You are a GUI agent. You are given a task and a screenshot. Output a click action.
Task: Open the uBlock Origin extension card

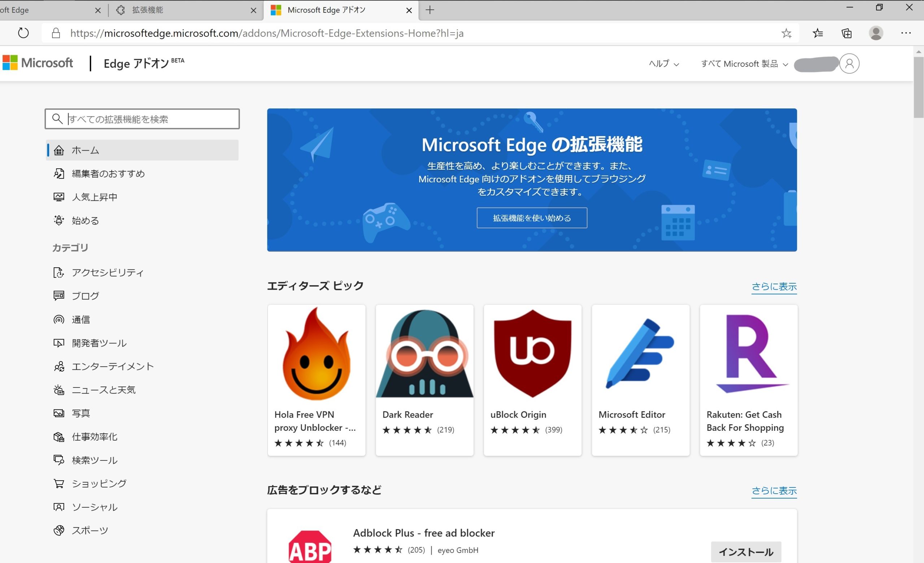point(532,380)
